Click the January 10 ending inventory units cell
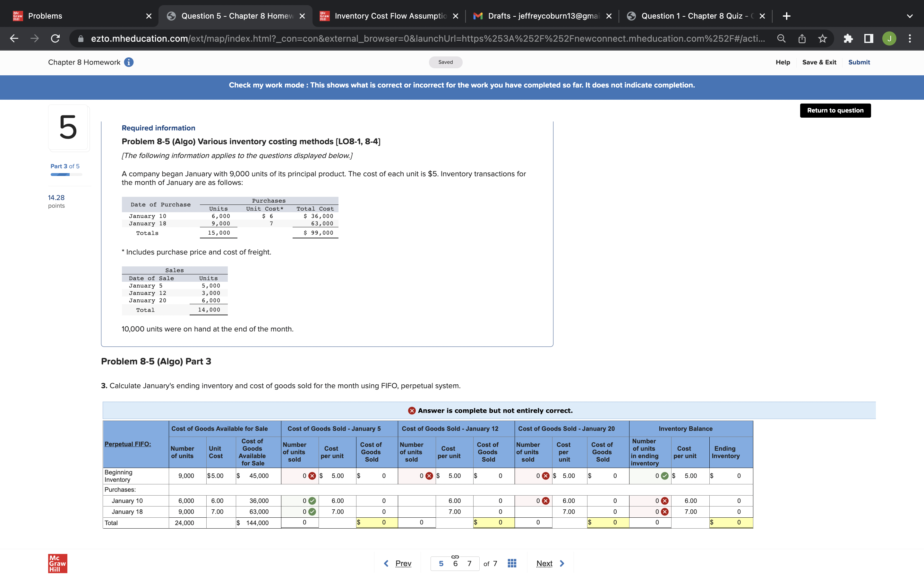924x577 pixels. pyautogui.click(x=649, y=501)
